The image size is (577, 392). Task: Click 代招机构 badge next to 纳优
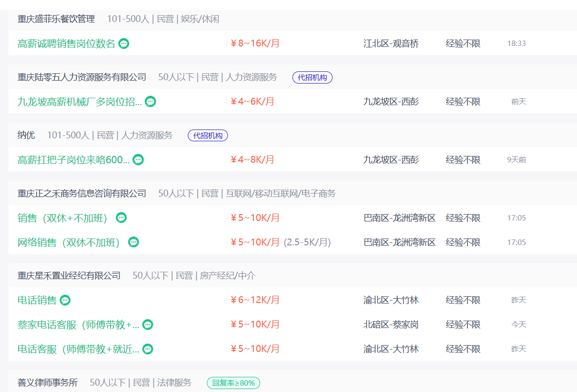208,135
